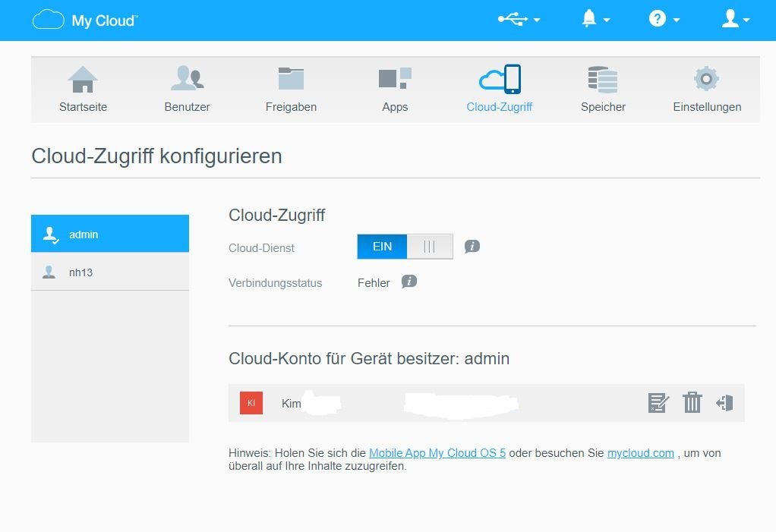The image size is (776, 532).
Task: Click the Speicher database icon
Action: [x=603, y=80]
